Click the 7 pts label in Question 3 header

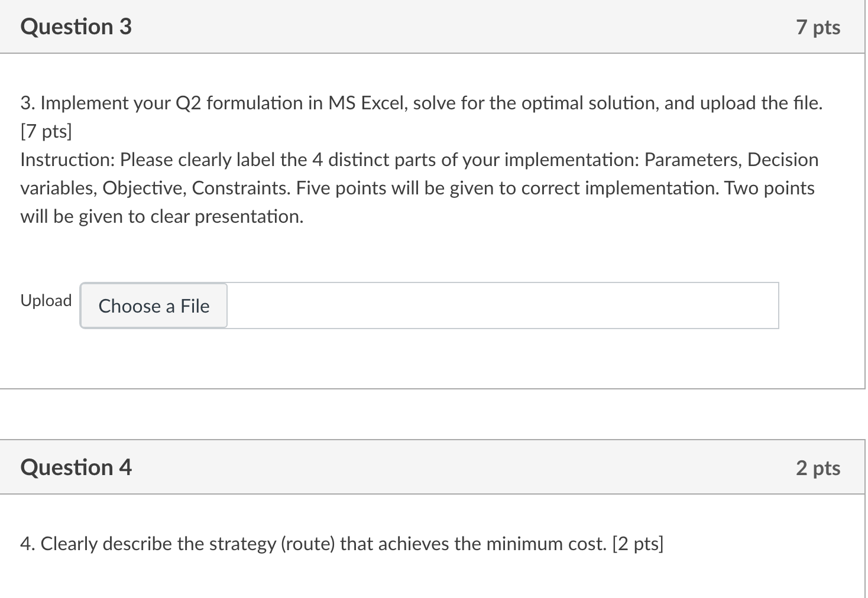[818, 27]
